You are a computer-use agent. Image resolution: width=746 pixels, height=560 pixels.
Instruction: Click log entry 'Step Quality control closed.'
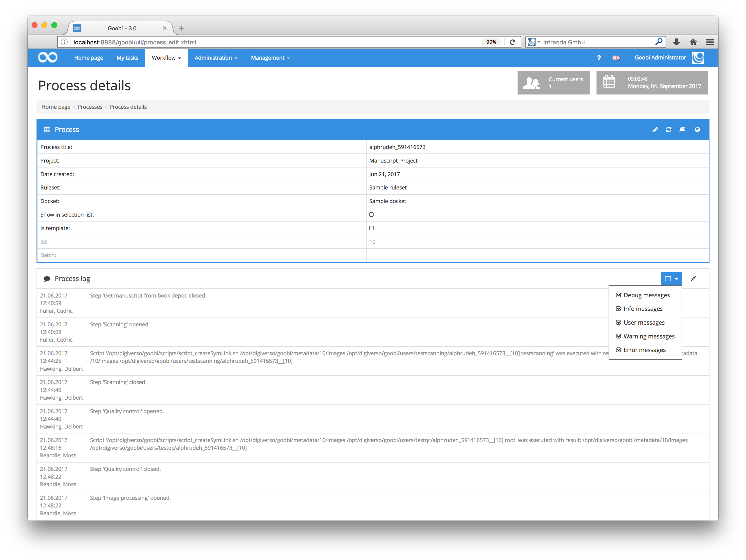[125, 469]
